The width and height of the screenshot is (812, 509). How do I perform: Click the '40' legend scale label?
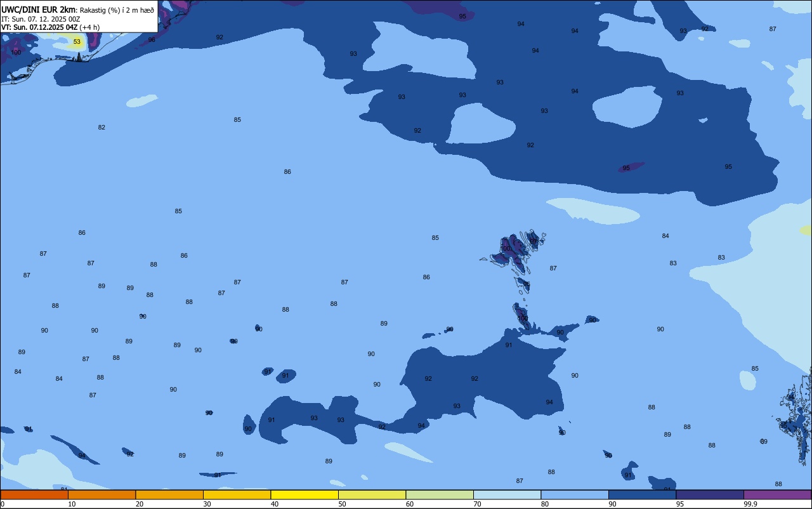[x=275, y=504]
